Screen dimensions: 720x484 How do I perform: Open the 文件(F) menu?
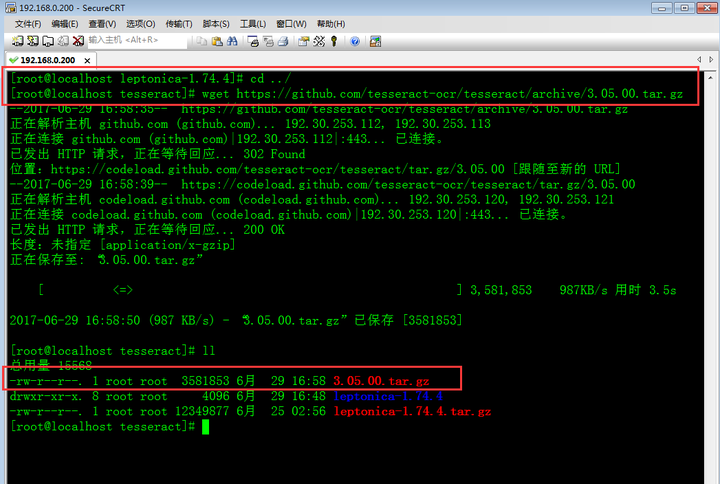tap(28, 24)
